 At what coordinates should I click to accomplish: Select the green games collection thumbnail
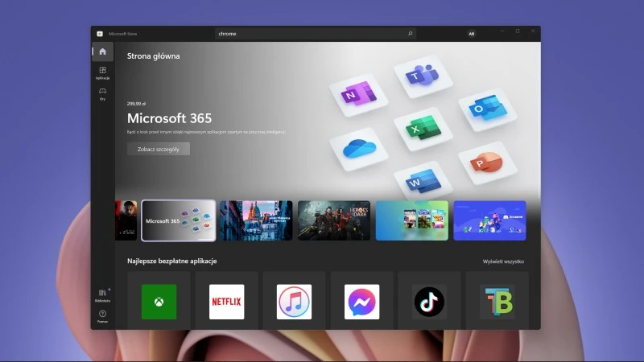pos(412,220)
